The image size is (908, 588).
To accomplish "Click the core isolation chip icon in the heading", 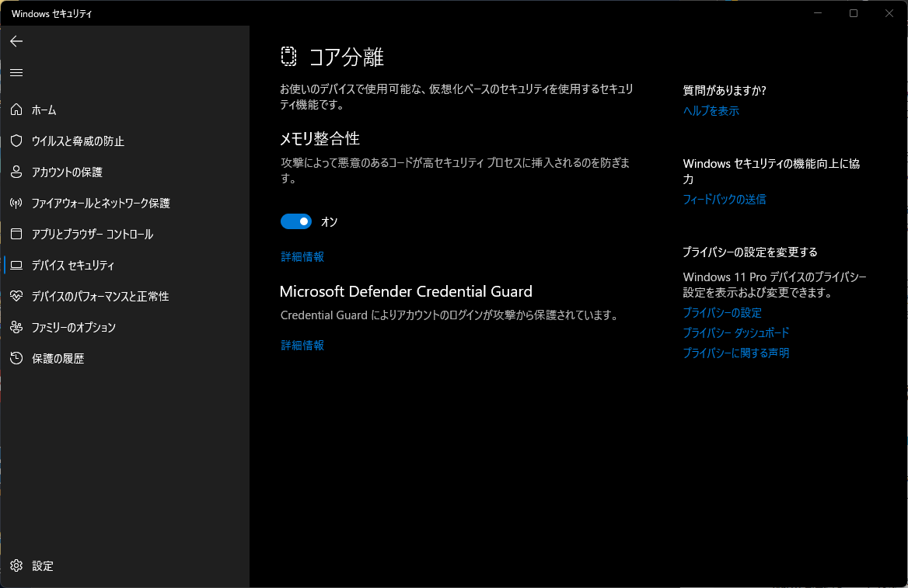I will click(x=288, y=56).
